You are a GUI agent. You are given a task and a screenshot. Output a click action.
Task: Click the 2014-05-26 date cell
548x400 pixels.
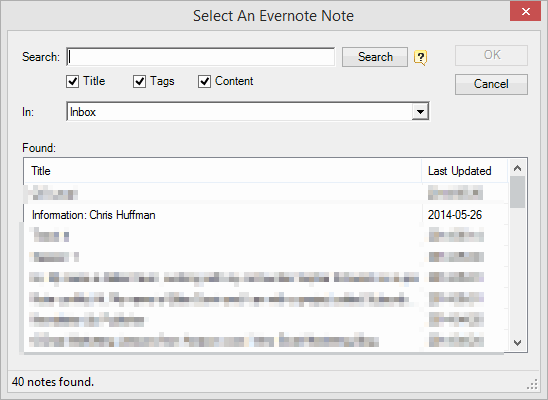[x=455, y=215]
